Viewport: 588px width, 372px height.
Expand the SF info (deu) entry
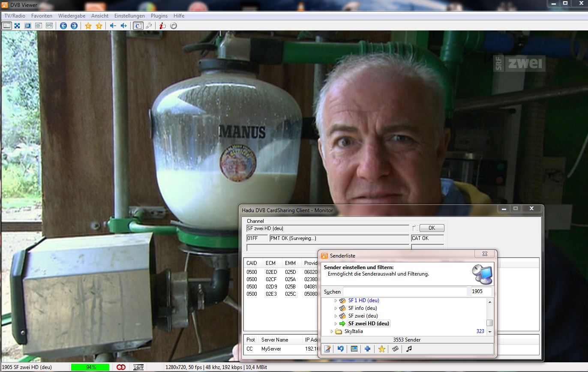coord(336,308)
